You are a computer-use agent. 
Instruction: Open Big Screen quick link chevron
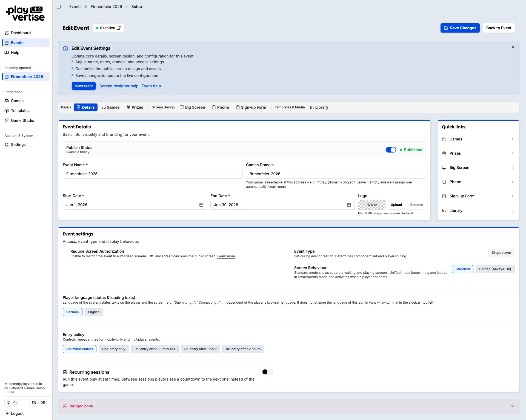click(512, 168)
